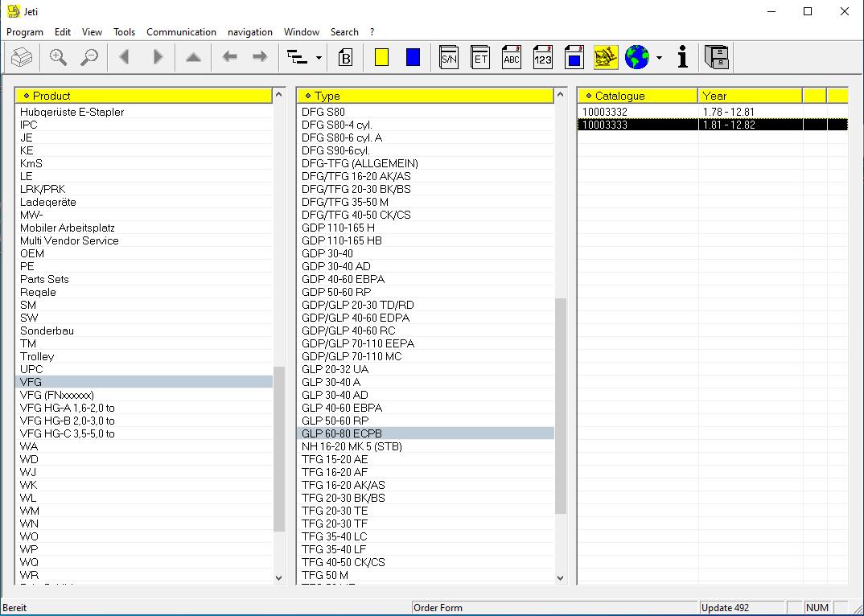Viewport: 864px width, 616px height.
Task: Sort by the Type column header
Action: 426,96
